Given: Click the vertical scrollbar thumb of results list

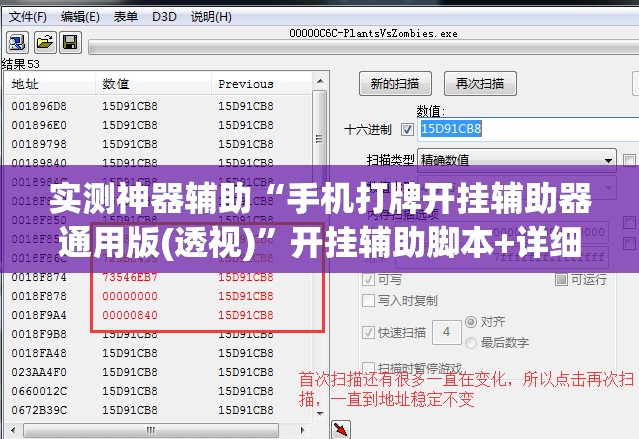Looking at the screenshot, I should tap(320, 137).
